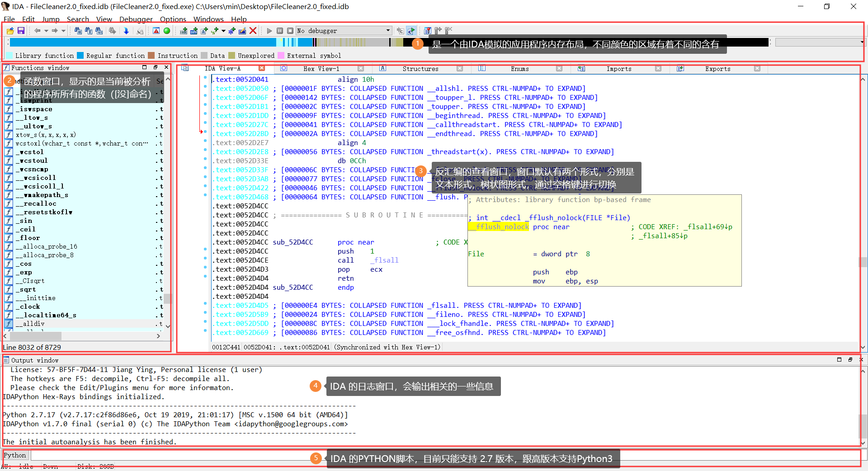This screenshot has width=868, height=471.
Task: Open the back history dropdown arrow
Action: point(46,31)
